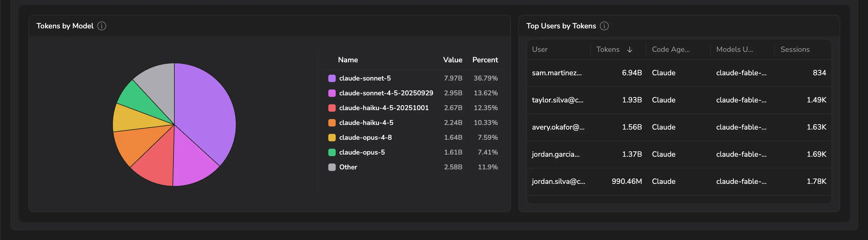
Task: Select the claude-sonnet-4-5-20250929 legend color swatch
Action: 332,93
